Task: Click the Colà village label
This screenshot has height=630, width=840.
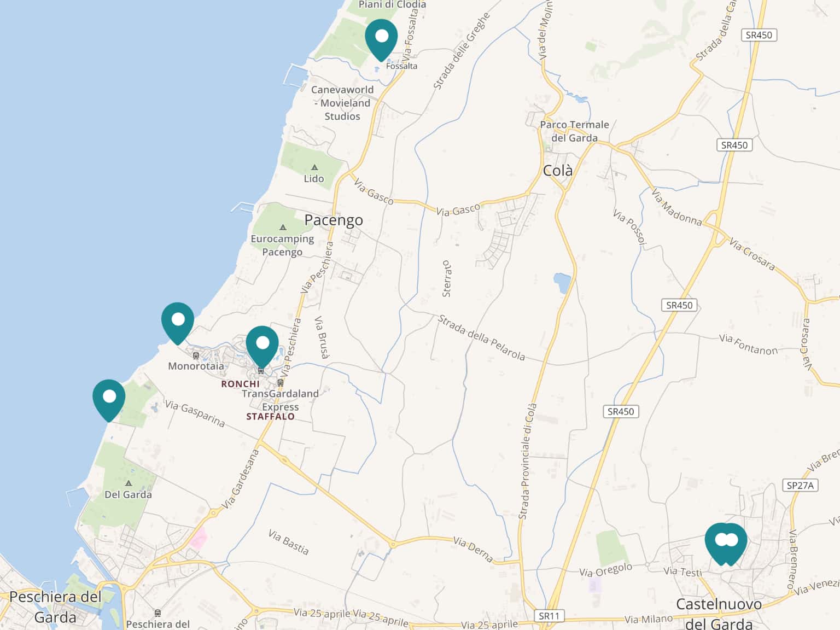Action: pyautogui.click(x=558, y=171)
